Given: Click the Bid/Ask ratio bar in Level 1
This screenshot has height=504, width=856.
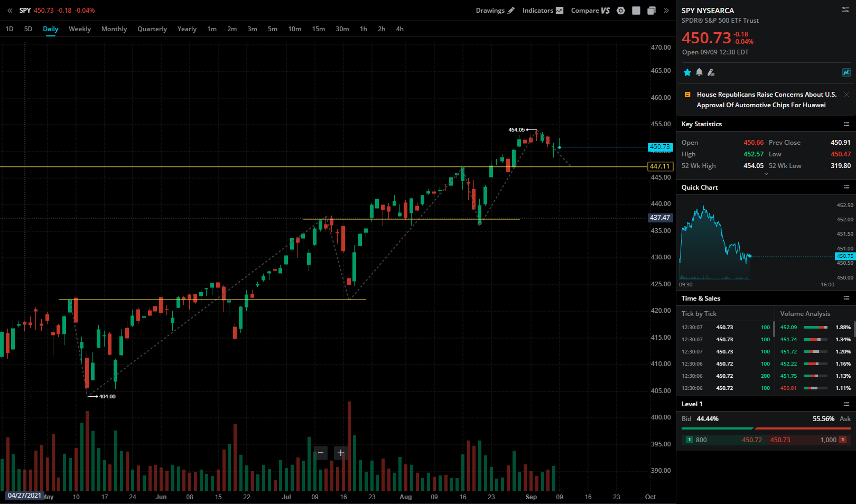Looking at the screenshot, I should [766, 428].
